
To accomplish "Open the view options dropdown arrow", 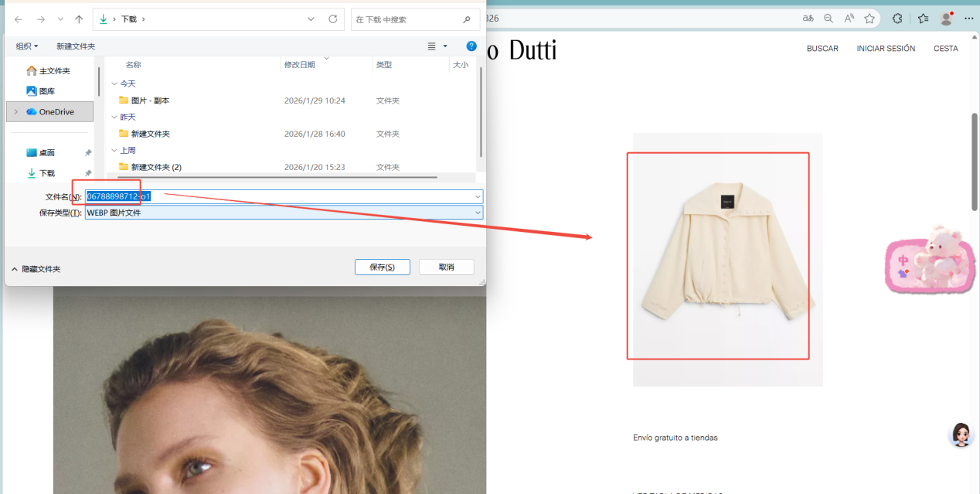I will point(446,46).
